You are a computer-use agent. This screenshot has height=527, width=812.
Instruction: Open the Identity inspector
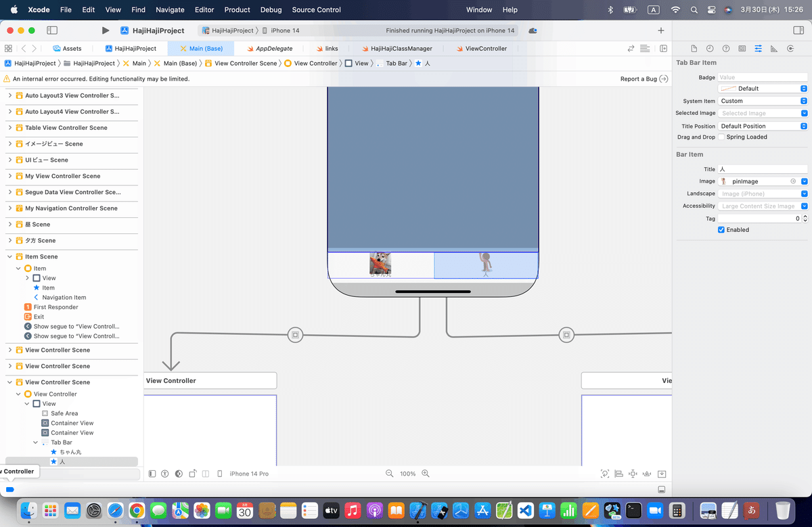pyautogui.click(x=742, y=49)
